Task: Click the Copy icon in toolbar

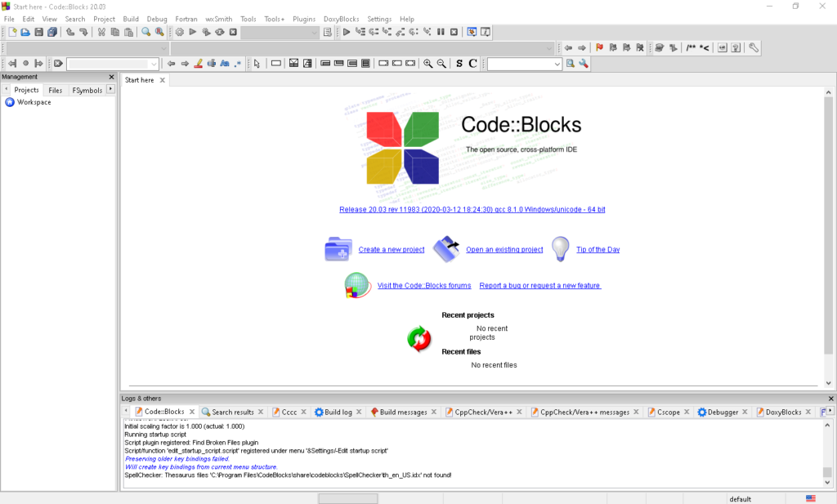Action: 114,32
